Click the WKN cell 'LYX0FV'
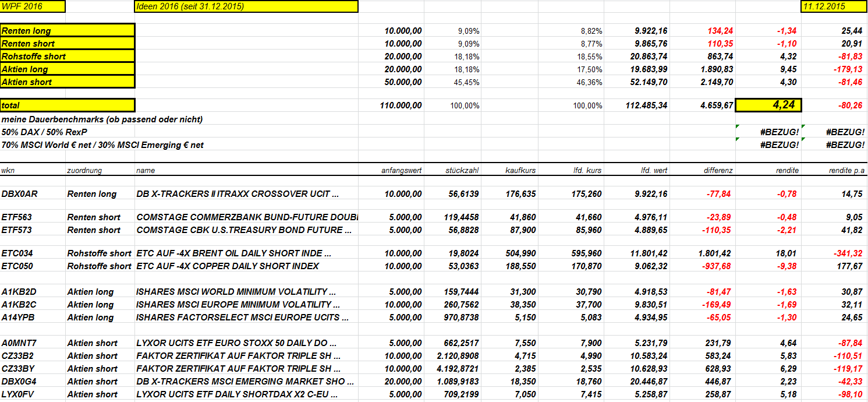This screenshot has width=868, height=402. 16,394
